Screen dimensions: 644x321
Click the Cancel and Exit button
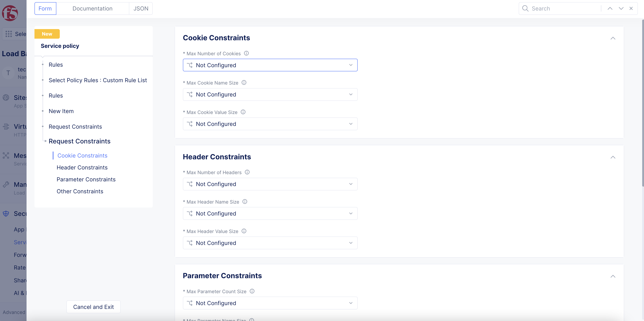93,307
